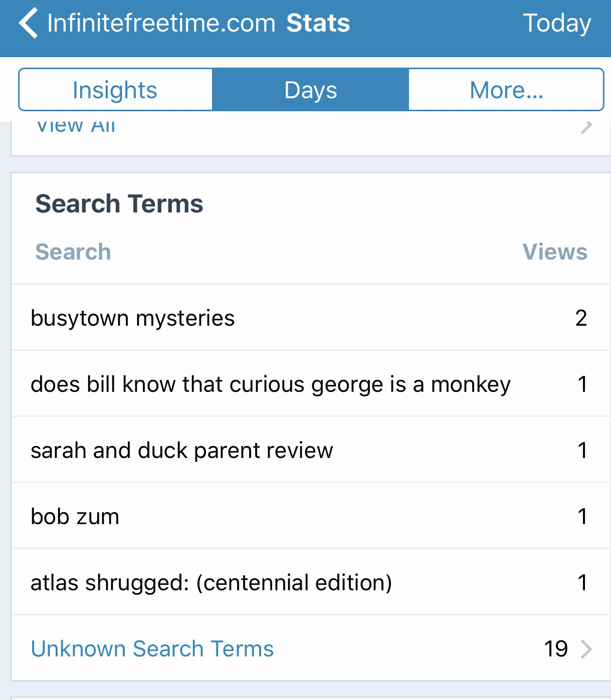Tap the Stats title in header

(318, 24)
